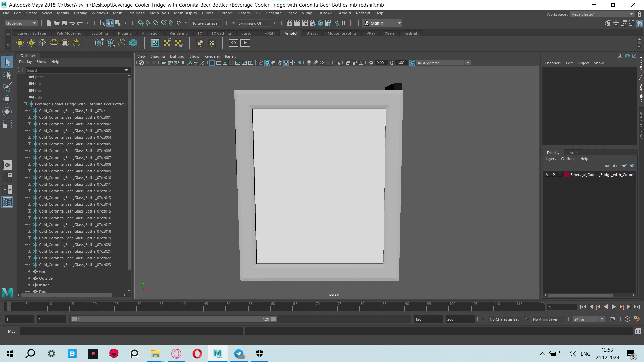This screenshot has width=644, height=362.
Task: Click the Arnold TX manager checker icon
Action: (155, 43)
